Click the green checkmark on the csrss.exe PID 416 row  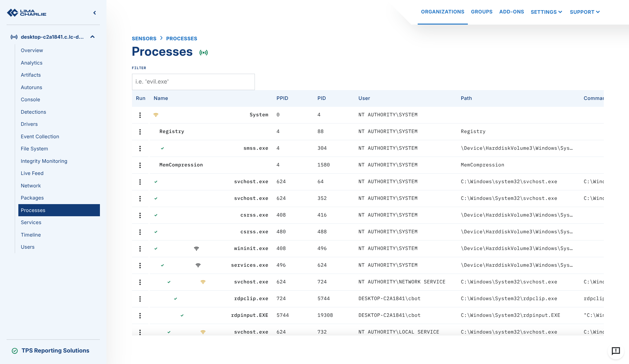156,215
